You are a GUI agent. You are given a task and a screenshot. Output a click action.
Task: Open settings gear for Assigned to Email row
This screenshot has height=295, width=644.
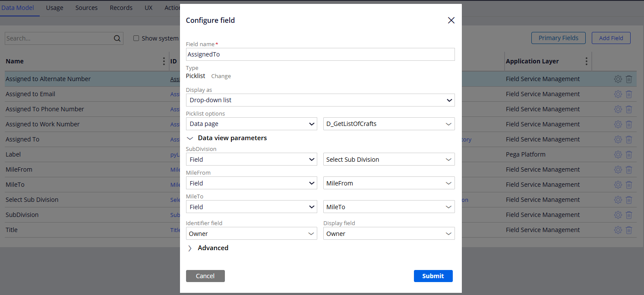[x=618, y=94]
